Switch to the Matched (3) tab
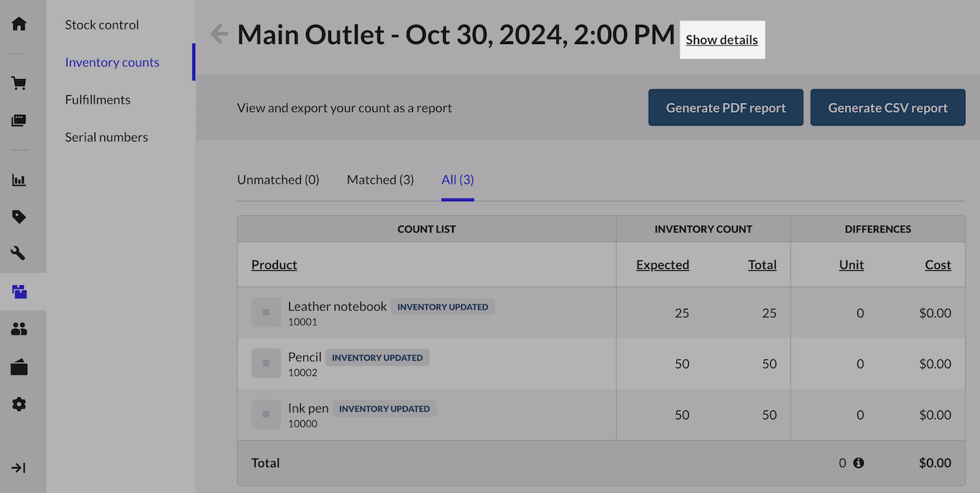The height and width of the screenshot is (493, 980). [x=380, y=180]
